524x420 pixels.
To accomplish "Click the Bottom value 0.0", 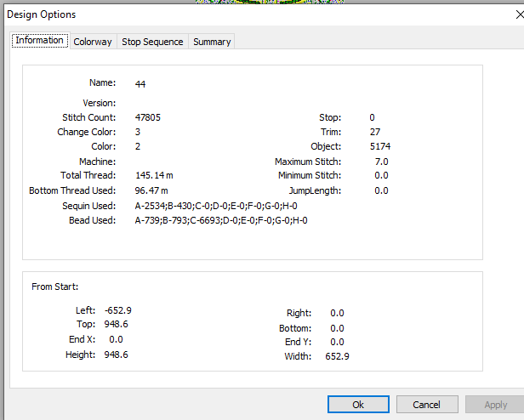I will [337, 328].
